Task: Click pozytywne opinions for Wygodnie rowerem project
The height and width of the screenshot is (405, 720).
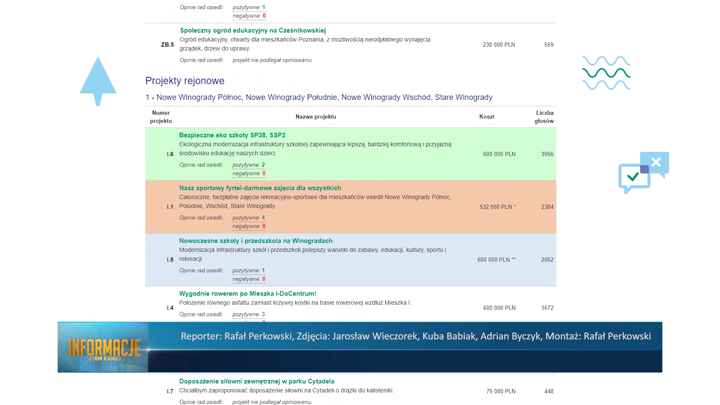Action: [x=249, y=314]
